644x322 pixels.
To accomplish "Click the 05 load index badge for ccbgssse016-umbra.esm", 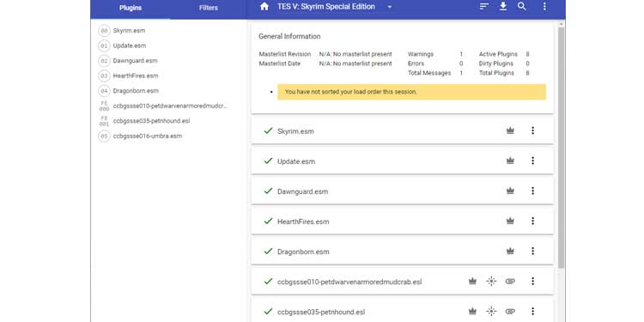I will [104, 136].
